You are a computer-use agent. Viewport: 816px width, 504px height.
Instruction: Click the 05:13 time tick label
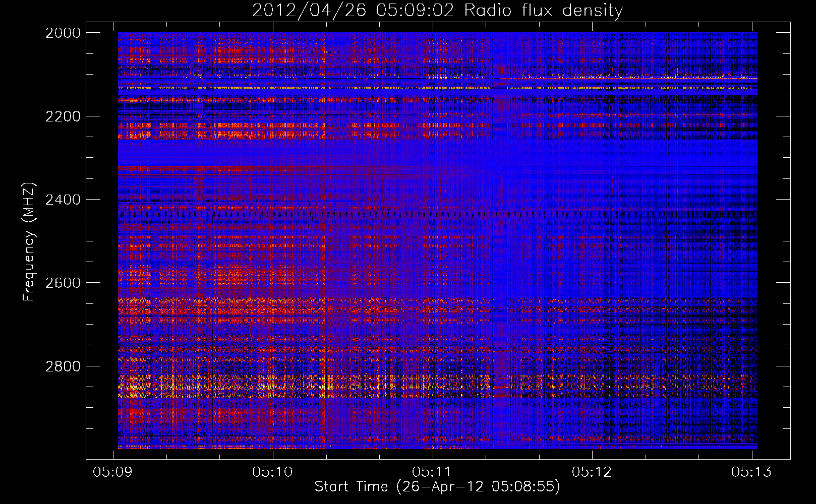point(752,472)
